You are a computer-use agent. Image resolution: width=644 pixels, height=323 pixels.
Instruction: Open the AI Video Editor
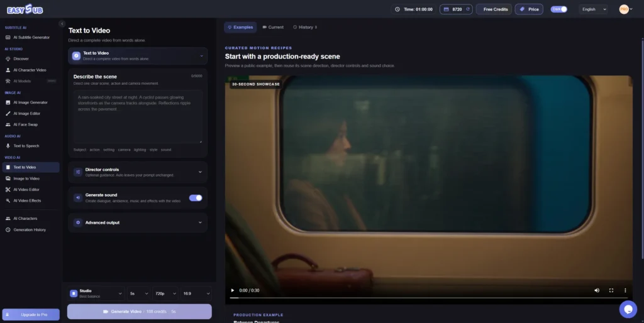(x=31, y=190)
